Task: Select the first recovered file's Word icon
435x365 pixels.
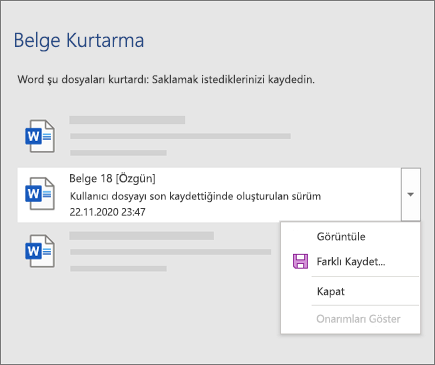Action: click(40, 136)
